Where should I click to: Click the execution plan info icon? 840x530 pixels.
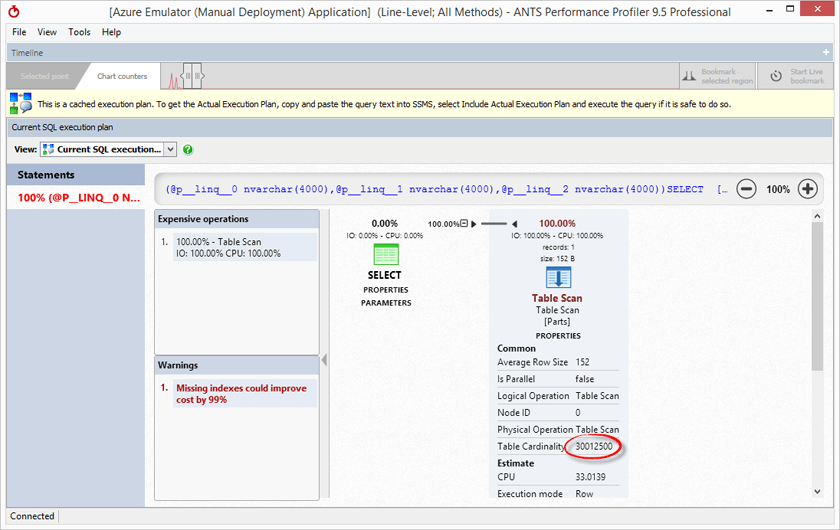coord(20,103)
